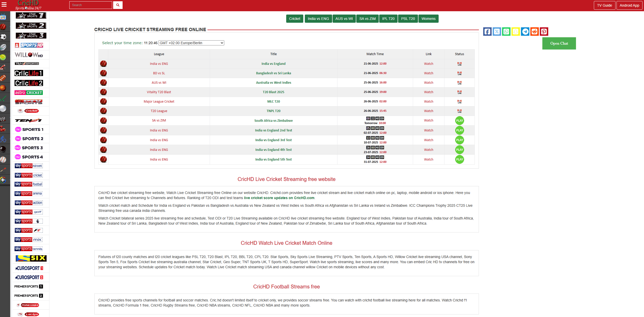
Task: Click PLAY button for India vs England 2nd Test
Action: coord(459,130)
